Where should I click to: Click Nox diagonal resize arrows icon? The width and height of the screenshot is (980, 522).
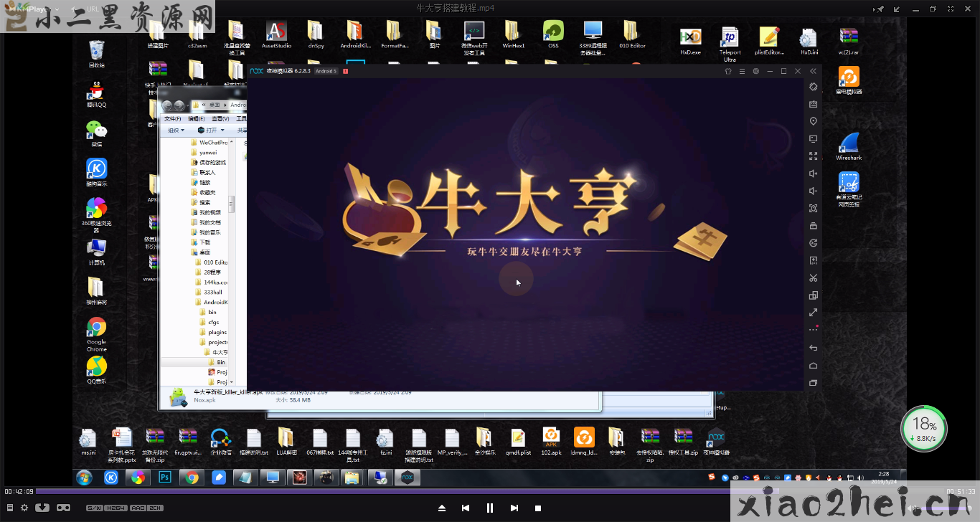[813, 313]
